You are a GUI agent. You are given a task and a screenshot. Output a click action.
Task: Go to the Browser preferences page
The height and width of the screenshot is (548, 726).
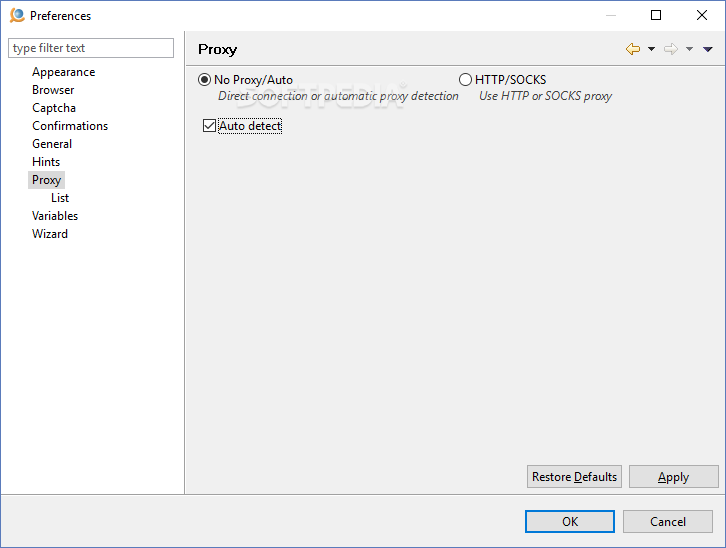(x=53, y=90)
